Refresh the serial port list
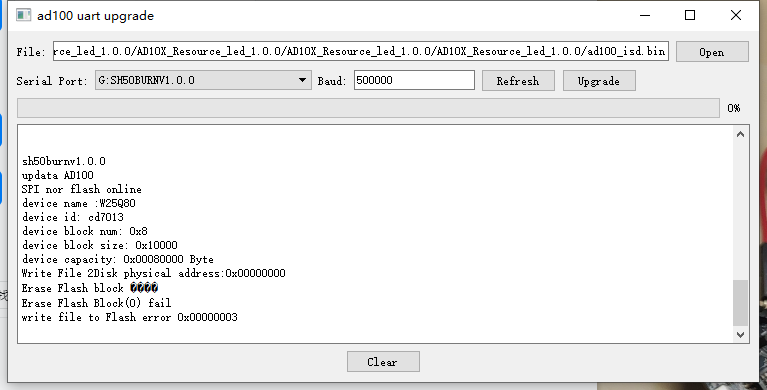Viewport: 767px width, 390px height. pos(518,81)
